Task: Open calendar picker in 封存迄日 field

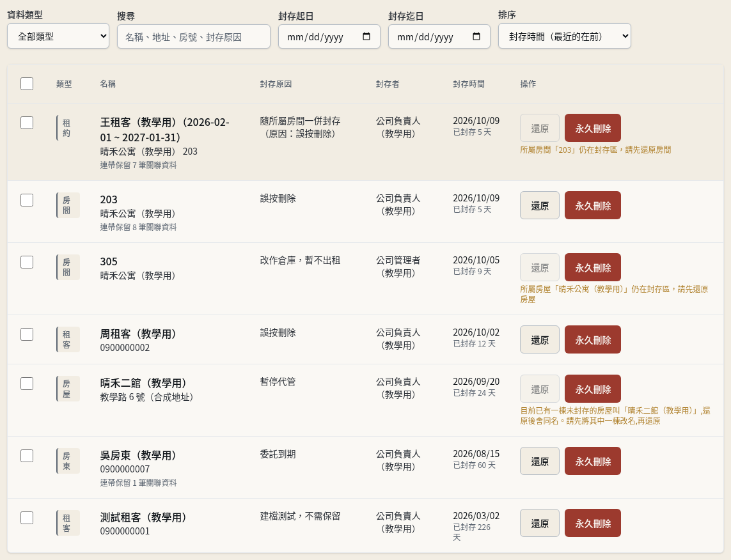Action: tap(476, 36)
